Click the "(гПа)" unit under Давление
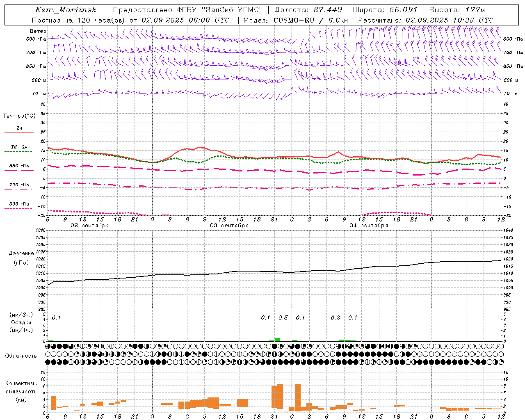Viewport: 525px width, 420px height. click(x=21, y=263)
